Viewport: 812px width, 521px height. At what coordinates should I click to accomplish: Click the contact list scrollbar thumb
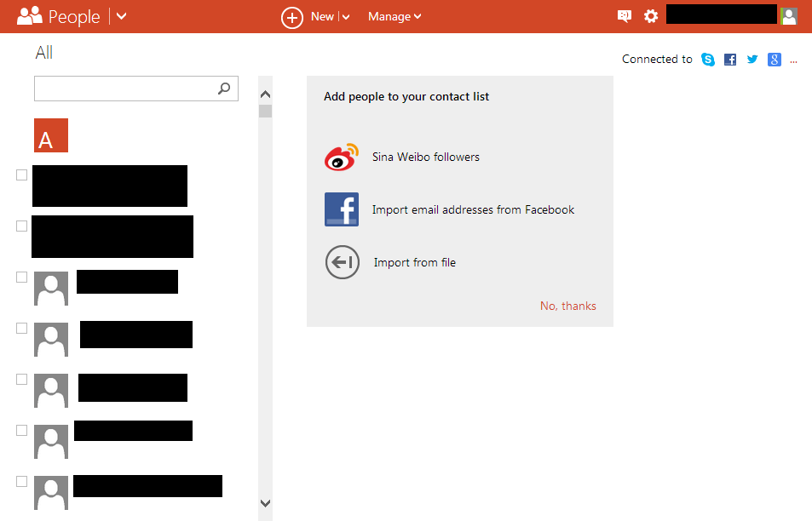265,112
